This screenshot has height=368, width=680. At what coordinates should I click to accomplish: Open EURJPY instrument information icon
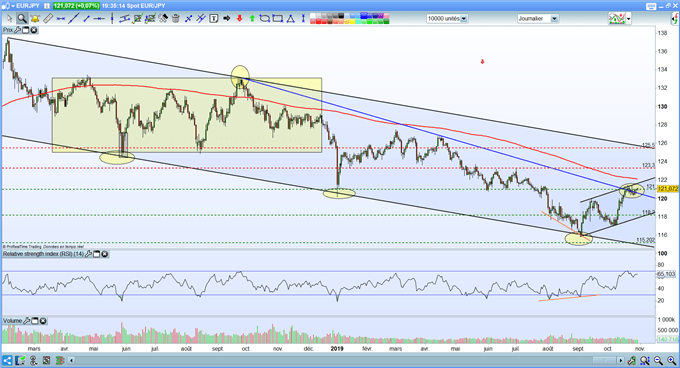click(46, 6)
